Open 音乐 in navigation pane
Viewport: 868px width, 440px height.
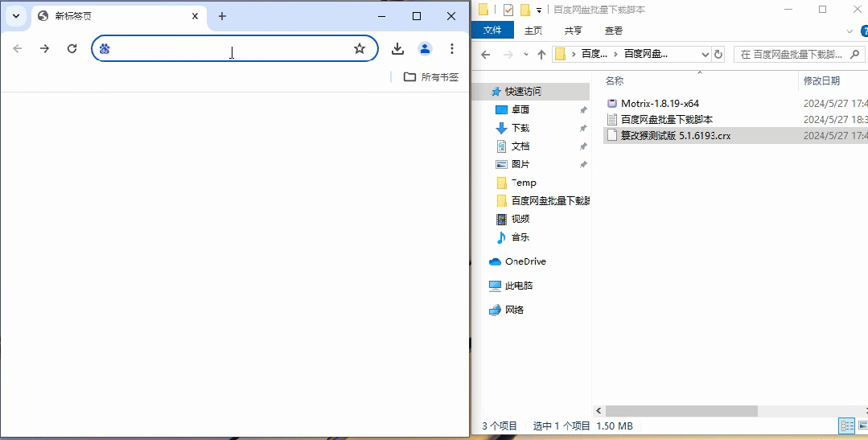pyautogui.click(x=520, y=236)
